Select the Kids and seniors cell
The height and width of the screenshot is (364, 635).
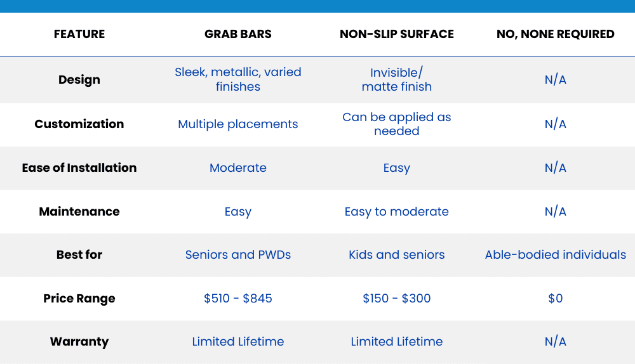[397, 255]
